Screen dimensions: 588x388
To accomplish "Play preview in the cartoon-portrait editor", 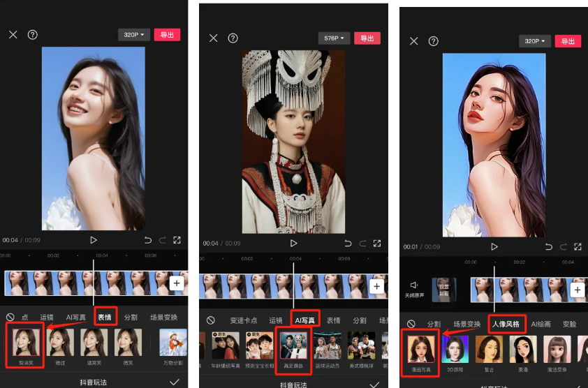I will 494,246.
